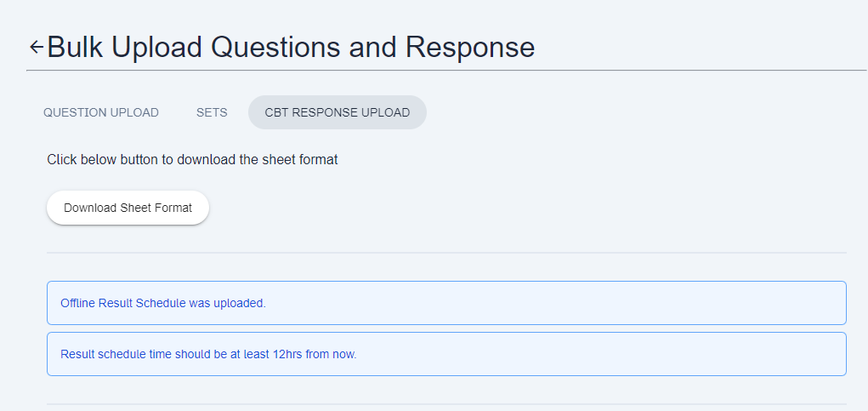Viewport: 868px width, 411px height.
Task: Click the word "Response" in the page title
Action: pos(469,47)
